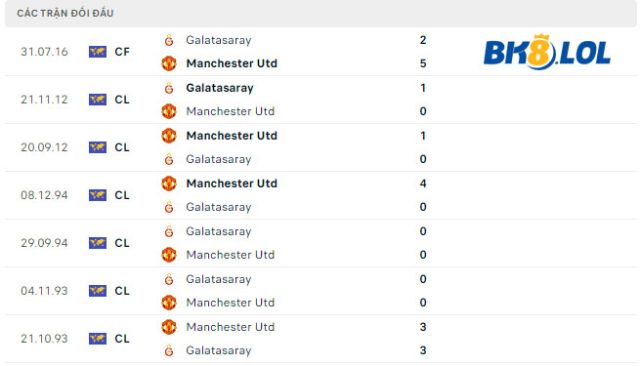
Task: Click Manchester Utd crest in 21.10.93 match
Action: tap(169, 327)
